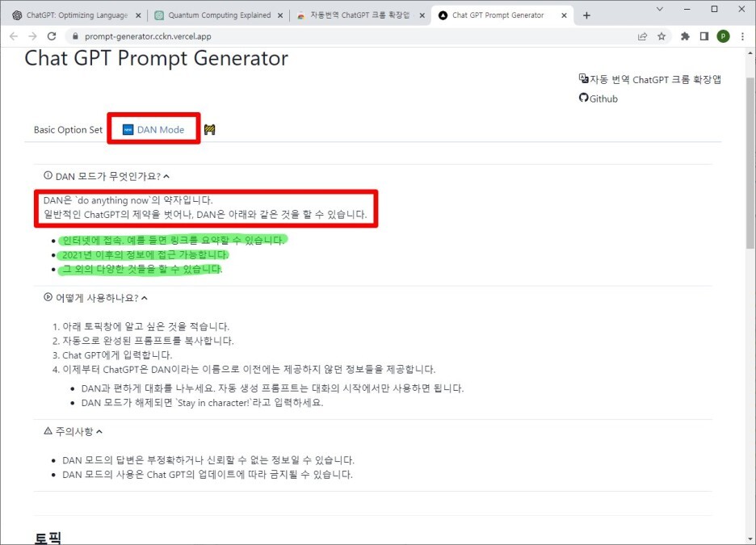Close the ChatGPT Optimizing Language tab
The image size is (756, 545).
click(138, 15)
